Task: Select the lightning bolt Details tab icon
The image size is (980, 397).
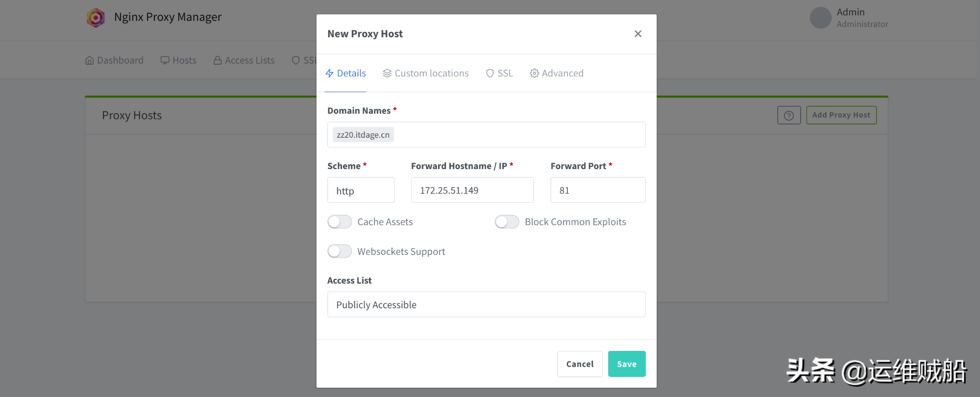Action: tap(329, 73)
